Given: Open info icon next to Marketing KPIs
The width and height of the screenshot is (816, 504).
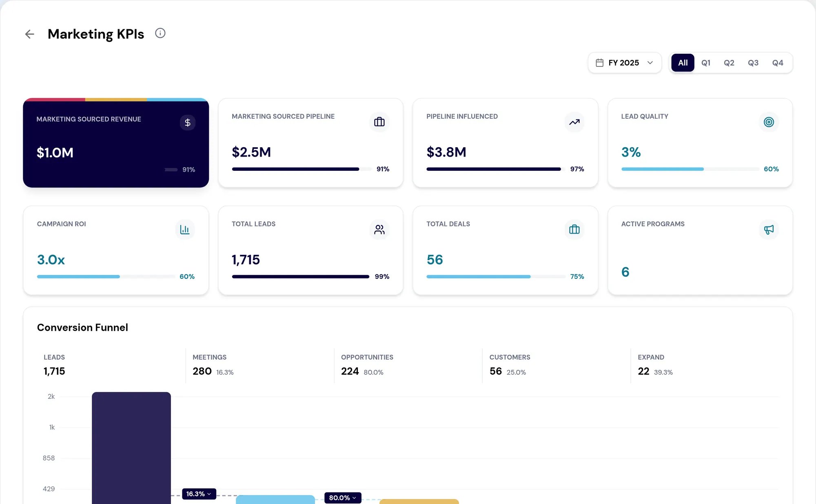Looking at the screenshot, I should (160, 33).
